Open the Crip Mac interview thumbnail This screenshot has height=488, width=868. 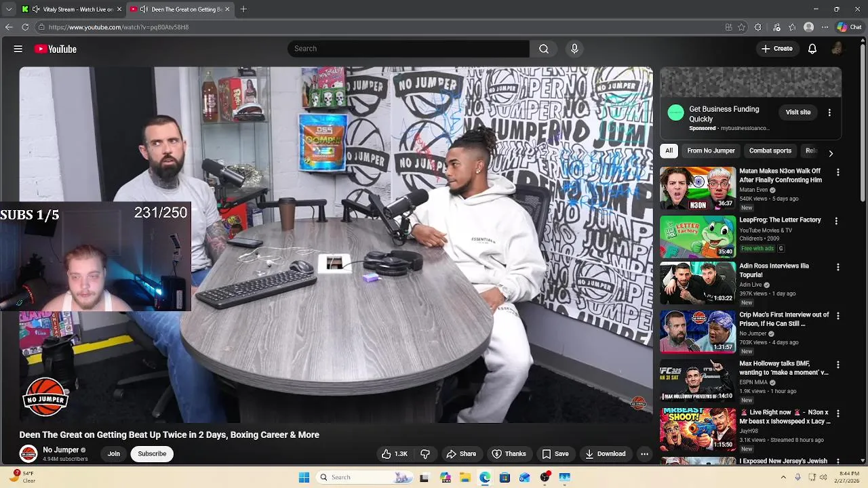tap(698, 332)
